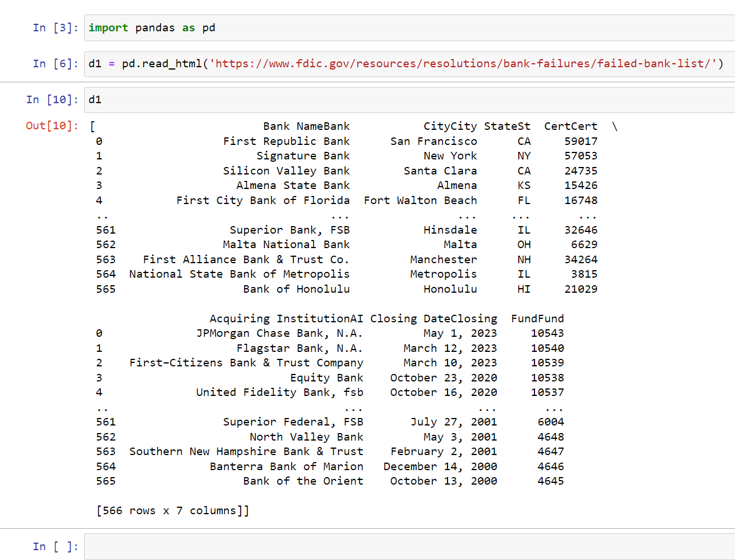Image resolution: width=735 pixels, height=560 pixels.
Task: Click 'Malta National Bank' in output
Action: pos(286,245)
